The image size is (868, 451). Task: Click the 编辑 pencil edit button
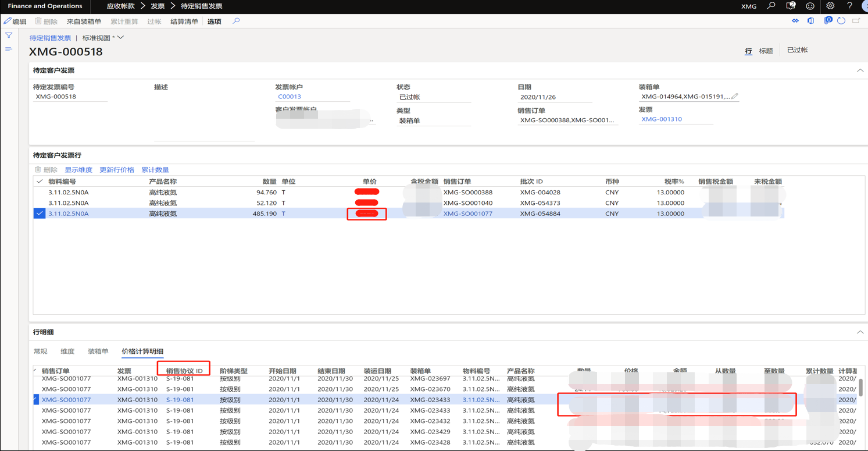pos(15,22)
